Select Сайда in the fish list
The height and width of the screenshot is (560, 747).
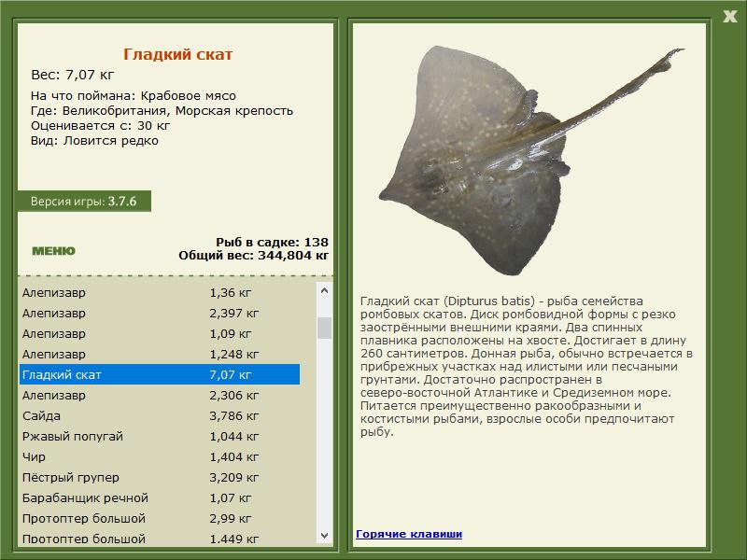pyautogui.click(x=159, y=415)
